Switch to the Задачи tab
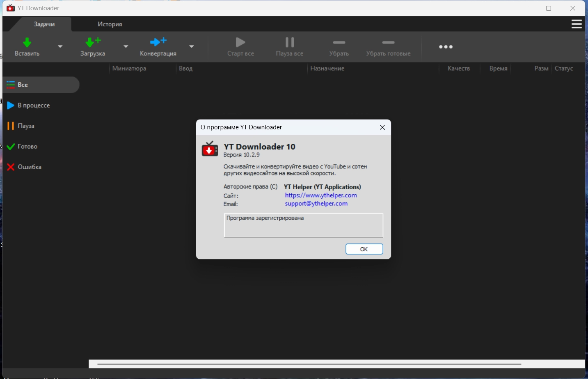The width and height of the screenshot is (588, 379). pyautogui.click(x=44, y=24)
